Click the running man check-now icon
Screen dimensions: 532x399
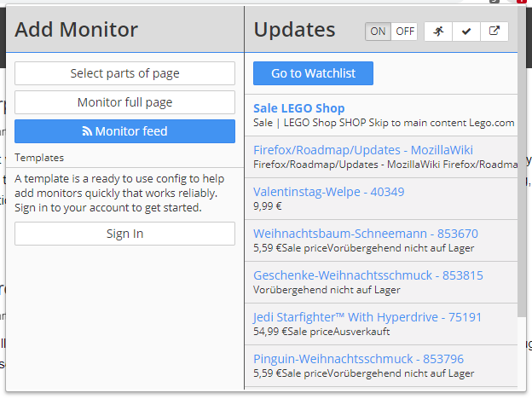438,32
